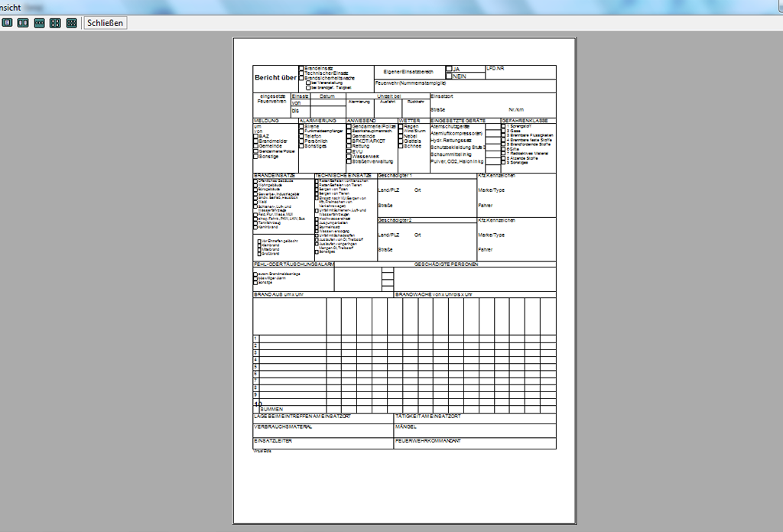
Task: Click the 'Sirene' entry under ALARMIERUNG
Action: click(x=312, y=127)
